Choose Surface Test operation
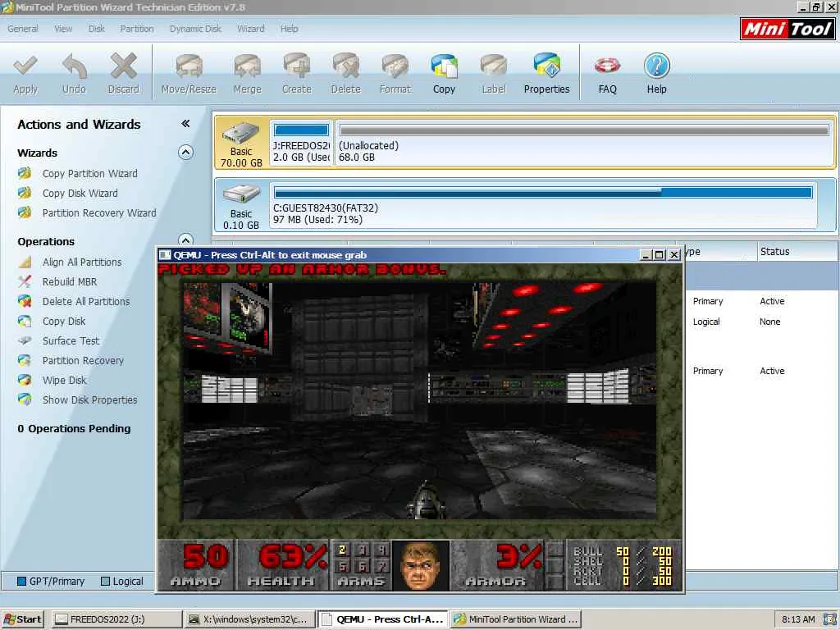The height and width of the screenshot is (630, 840). [71, 341]
